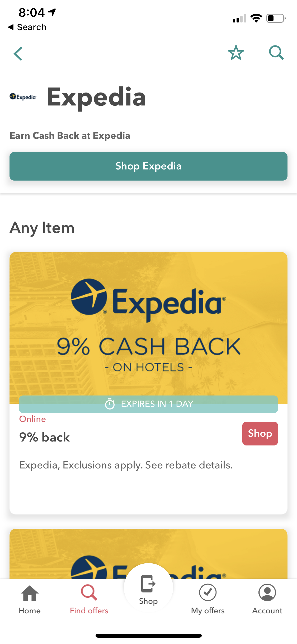
Task: Tap the Expedia store title heading
Action: (96, 97)
